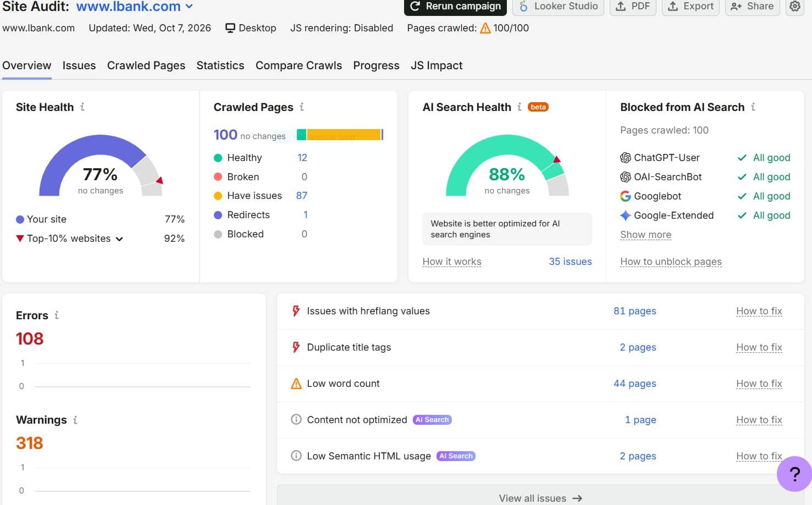Click the Site Health 77% gauge
This screenshot has width=812, height=505.
pos(101,165)
